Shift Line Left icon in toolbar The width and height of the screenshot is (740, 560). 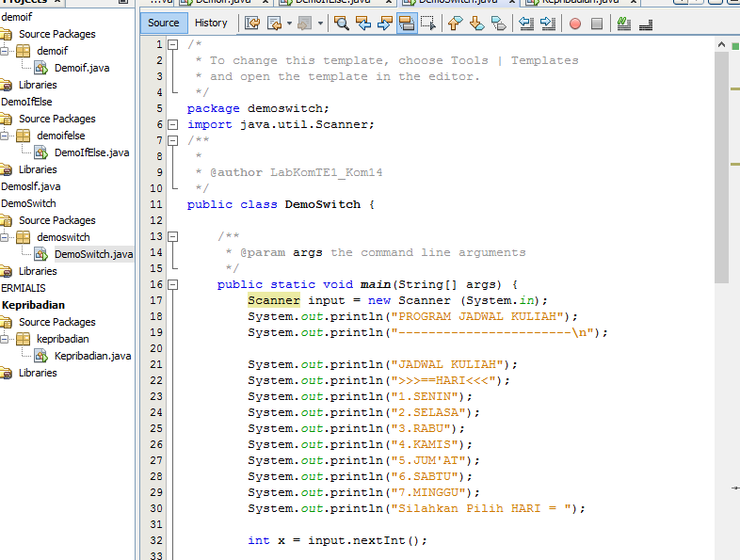coord(525,23)
